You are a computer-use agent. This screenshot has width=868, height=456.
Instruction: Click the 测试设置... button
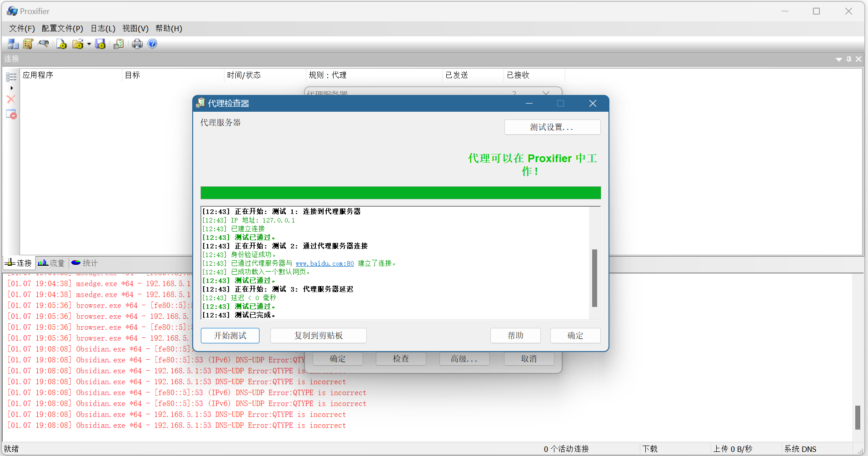[552, 127]
